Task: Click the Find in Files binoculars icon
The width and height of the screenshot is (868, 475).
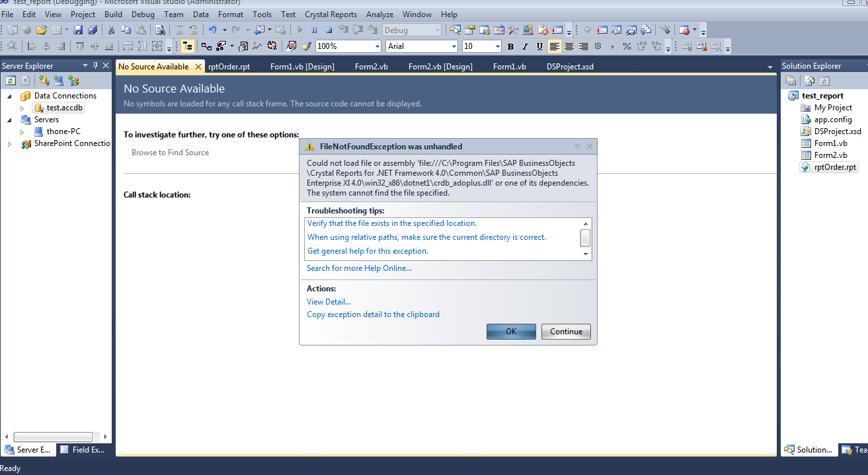Action: coord(159,30)
